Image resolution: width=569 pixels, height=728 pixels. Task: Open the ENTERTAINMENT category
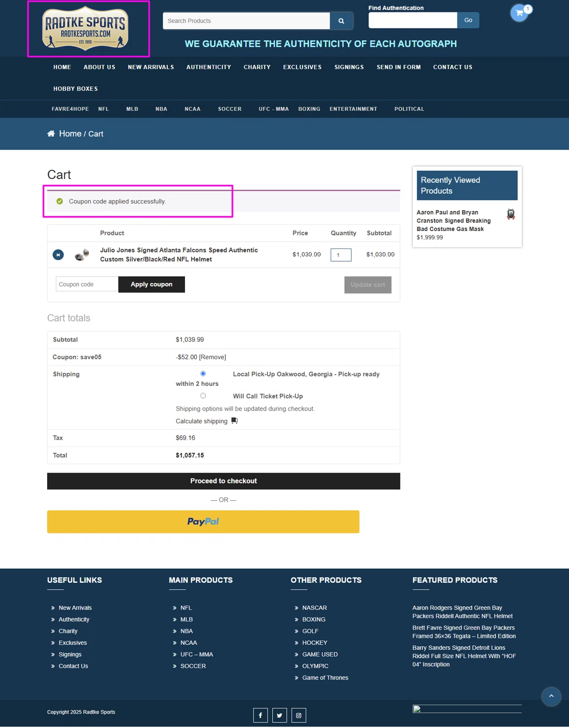353,109
